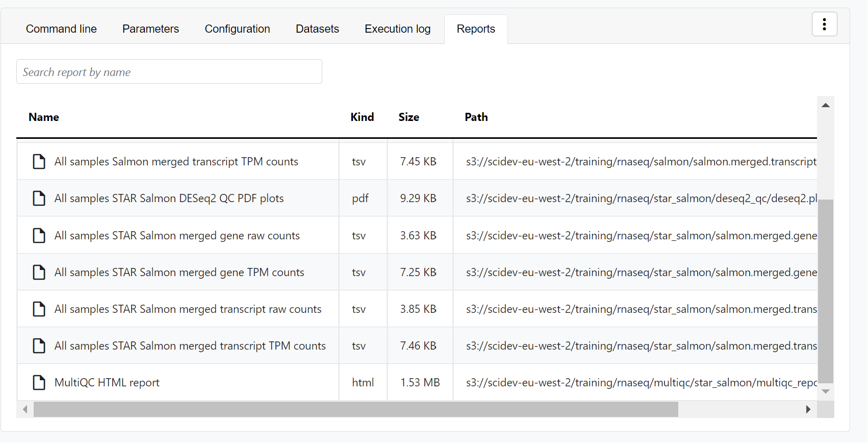Click file icon for STAR Salmon gene raw counts
The image size is (868, 443).
(x=39, y=236)
